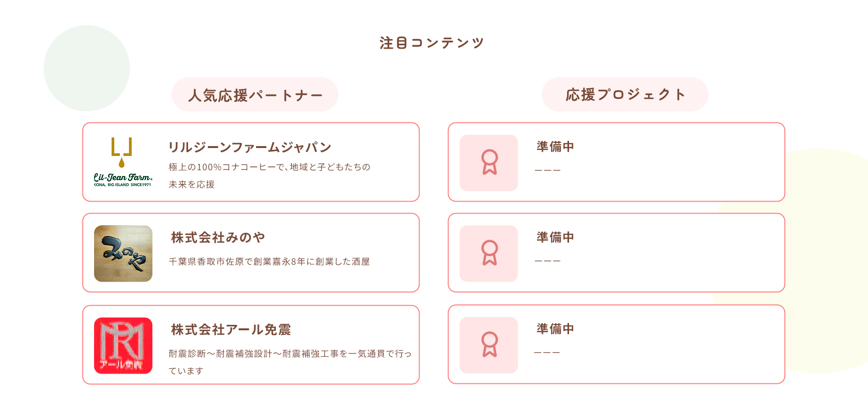
Task: Open the リルジーンファームジャパン partner card
Action: pyautogui.click(x=251, y=145)
